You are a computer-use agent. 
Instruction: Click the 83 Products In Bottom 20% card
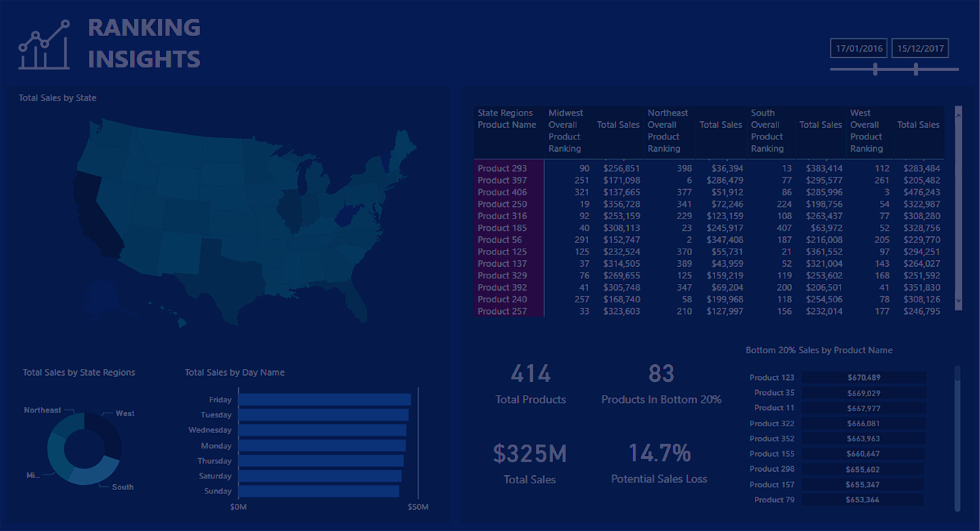[x=661, y=384]
